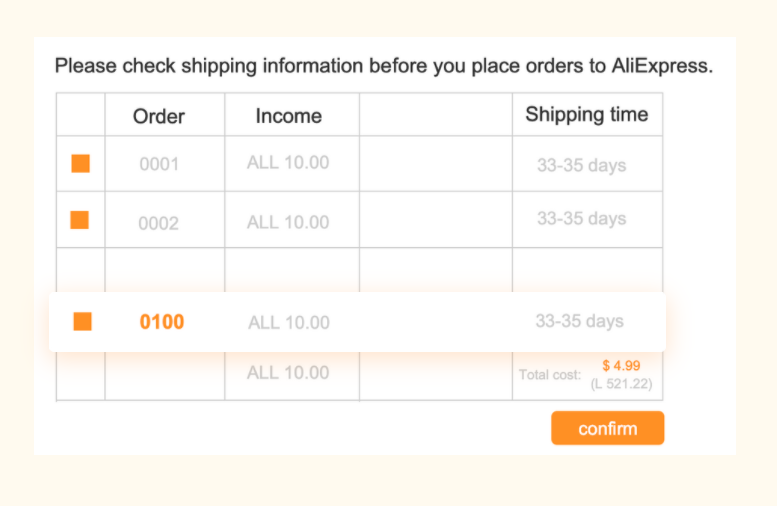Click the $ 4.99 total cost amount
This screenshot has height=506, width=777.
(x=621, y=366)
